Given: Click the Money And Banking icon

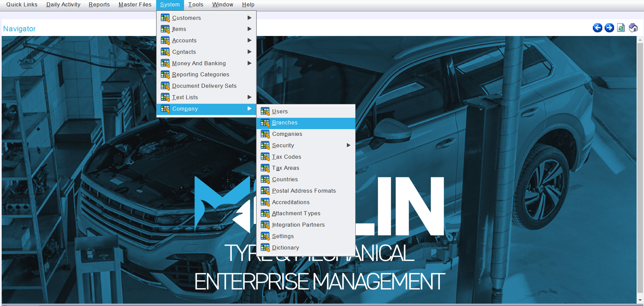Looking at the screenshot, I should [x=165, y=63].
